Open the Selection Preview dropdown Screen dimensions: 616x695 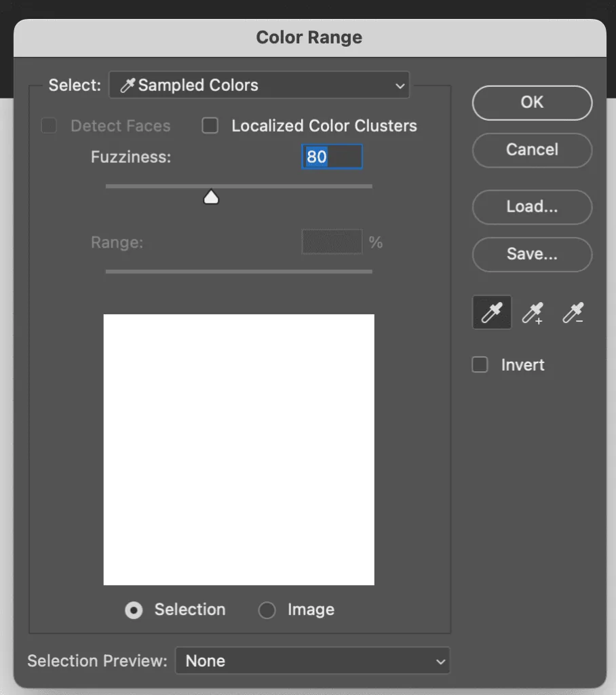pos(313,660)
